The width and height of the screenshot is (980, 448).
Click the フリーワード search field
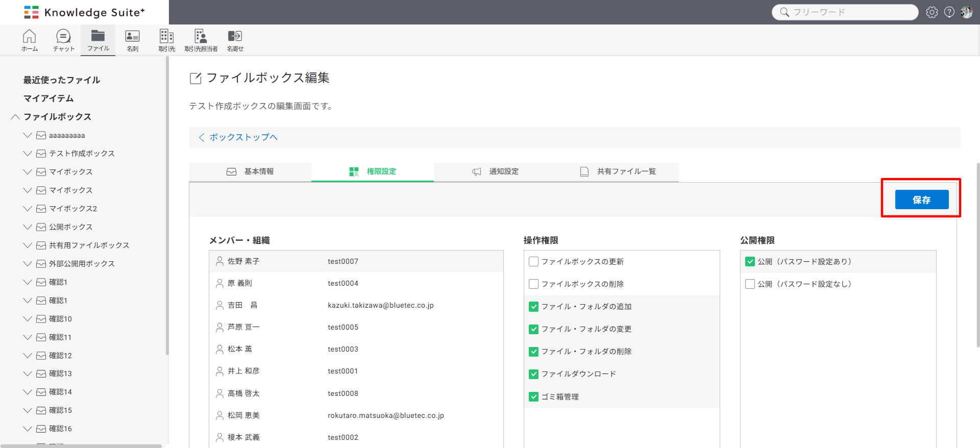(x=845, y=12)
